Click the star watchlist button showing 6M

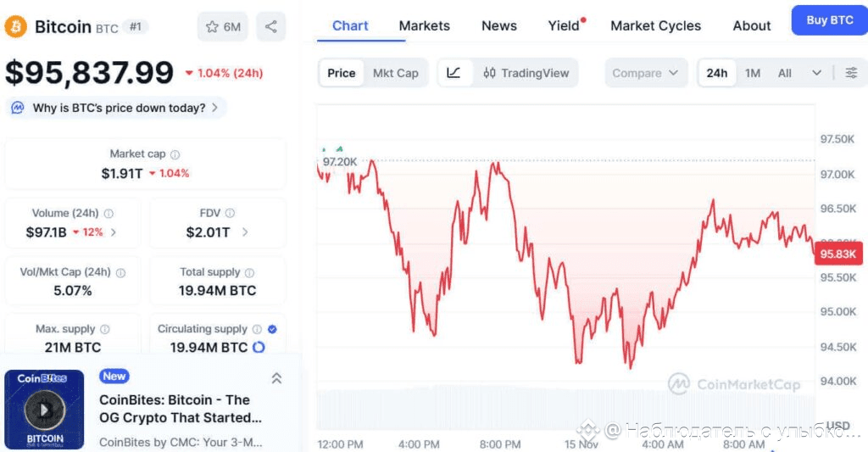(x=223, y=27)
